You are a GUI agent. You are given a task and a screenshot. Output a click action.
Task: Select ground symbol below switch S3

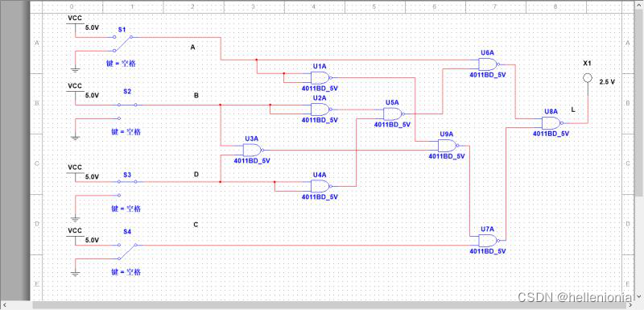click(75, 219)
